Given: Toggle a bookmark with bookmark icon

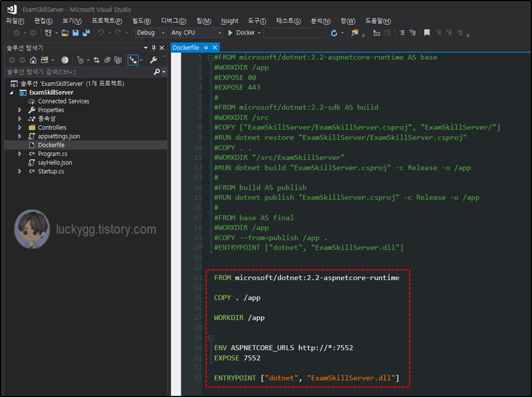Looking at the screenshot, I should 427,32.
